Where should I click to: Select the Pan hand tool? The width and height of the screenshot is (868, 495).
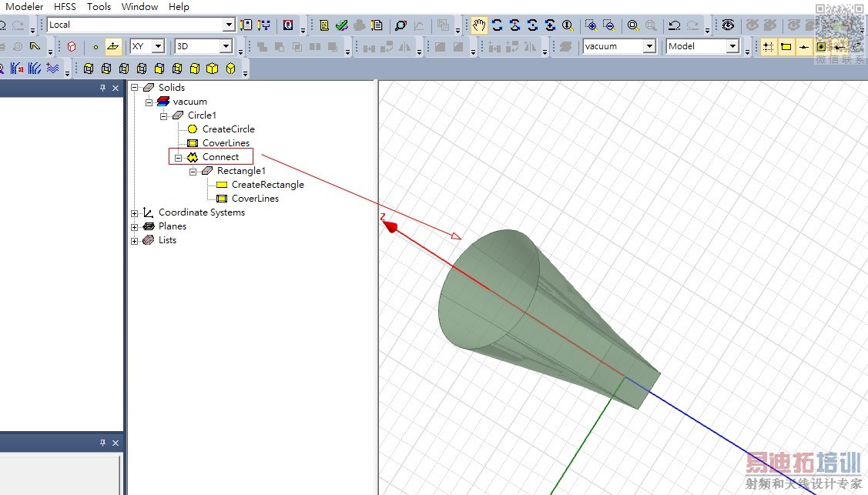point(479,25)
